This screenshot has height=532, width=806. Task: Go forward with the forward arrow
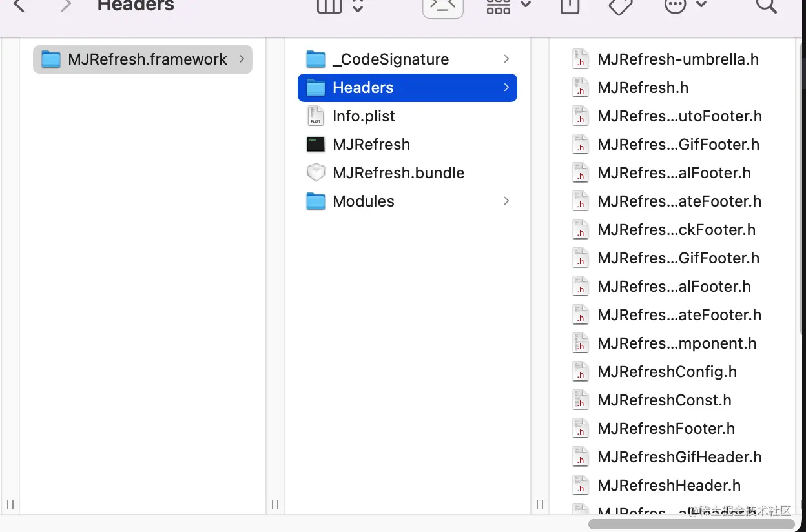(x=65, y=6)
